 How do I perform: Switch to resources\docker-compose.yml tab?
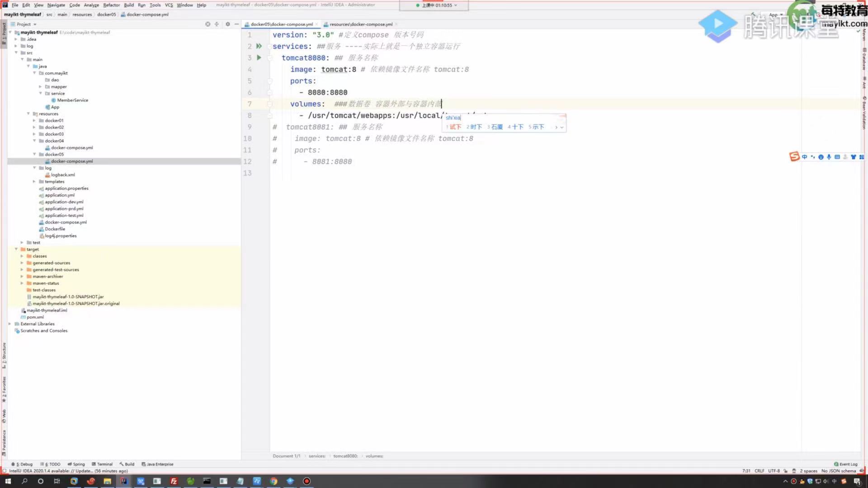point(361,24)
